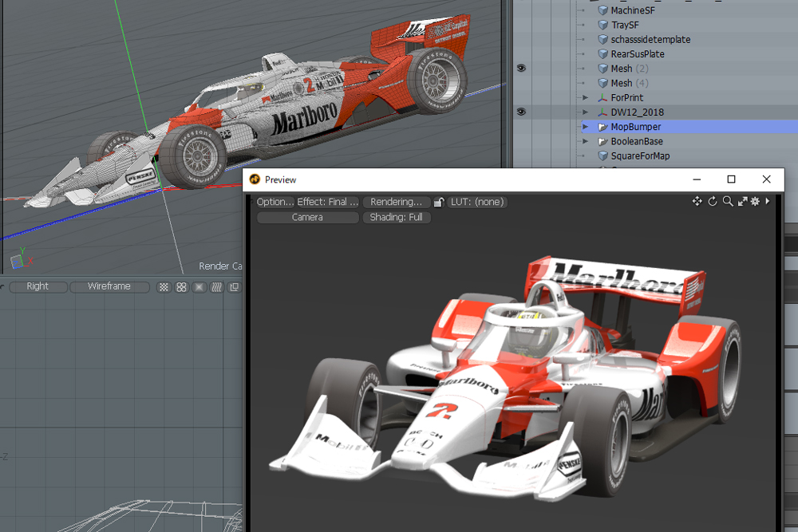The image size is (798, 532).
Task: Hide the Mesh (2) item via eye icon
Action: (x=521, y=68)
